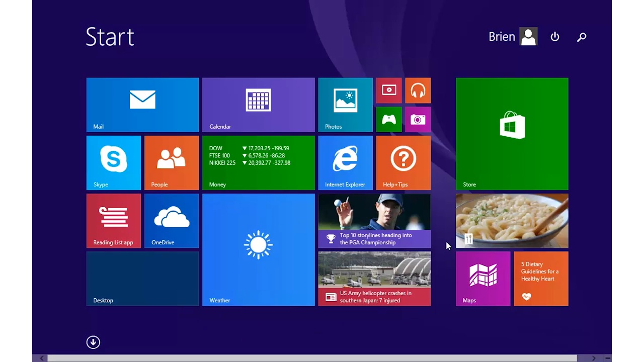This screenshot has height=362, width=644.
Task: Open the Mail tile
Action: [x=142, y=105]
